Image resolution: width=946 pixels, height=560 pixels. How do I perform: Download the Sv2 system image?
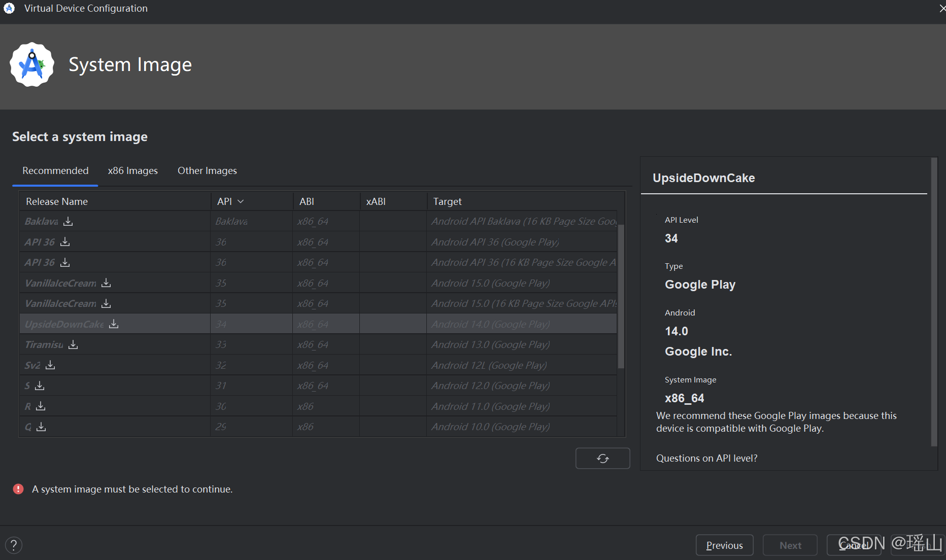click(50, 365)
